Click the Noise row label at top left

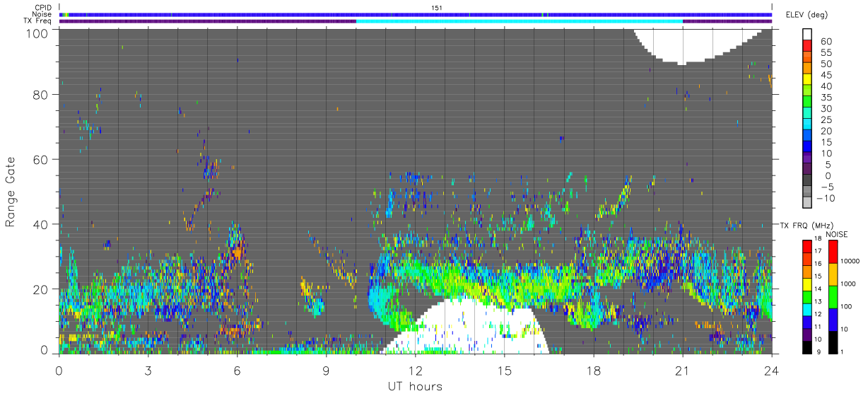coord(43,14)
